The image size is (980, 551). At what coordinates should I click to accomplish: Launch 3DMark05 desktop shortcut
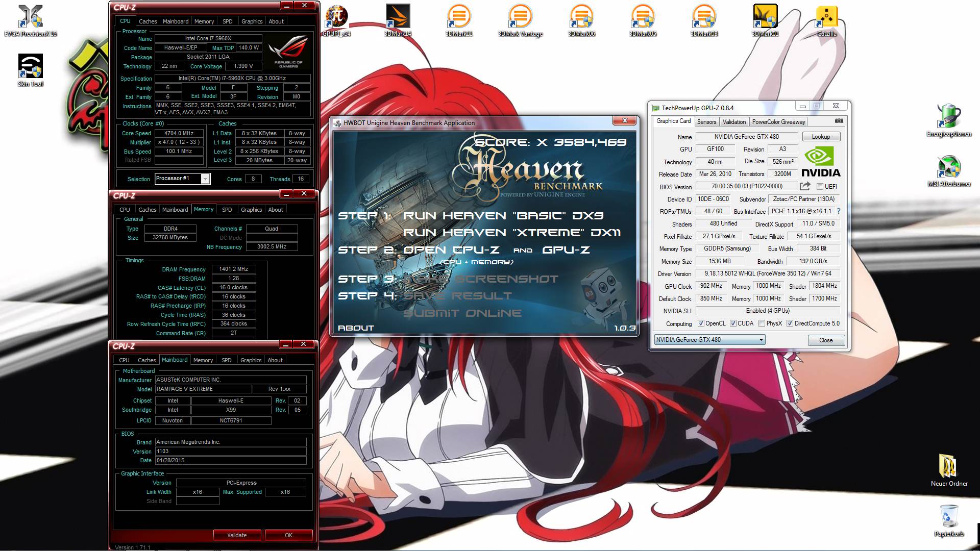pyautogui.click(x=643, y=20)
